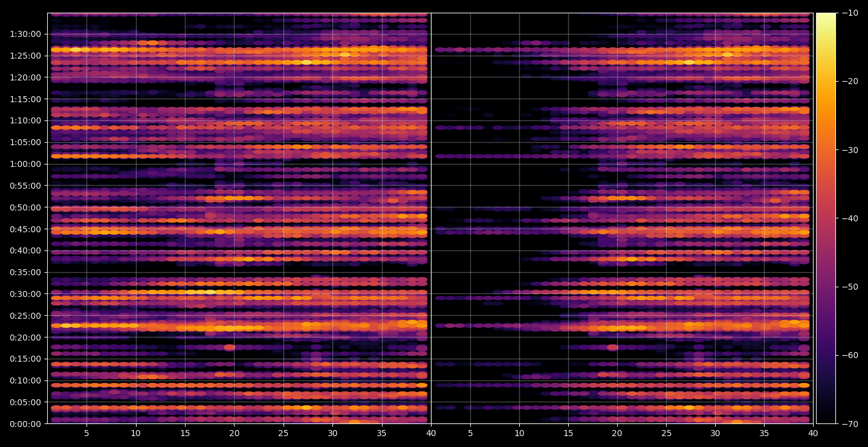
Task: Click x-axis label 25 of the left heatmap
Action: coord(283,434)
